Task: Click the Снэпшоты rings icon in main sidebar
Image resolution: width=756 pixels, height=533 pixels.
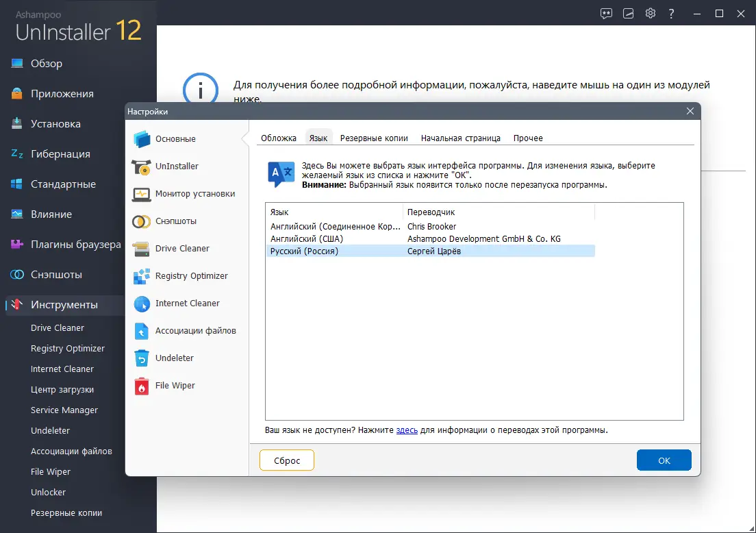Action: (x=17, y=275)
